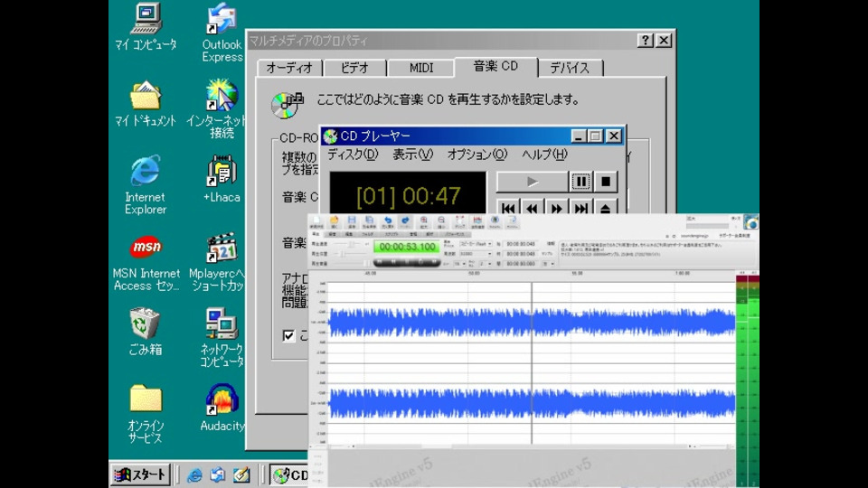This screenshot has width=868, height=488.
Task: Select the ネットワーク コンピュータ desktop icon
Action: (222, 337)
